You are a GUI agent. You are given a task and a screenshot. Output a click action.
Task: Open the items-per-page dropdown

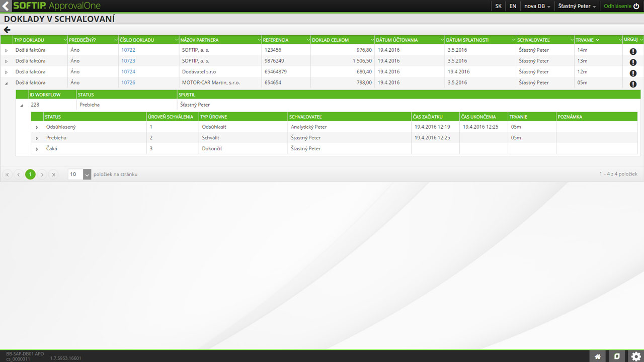[87, 174]
